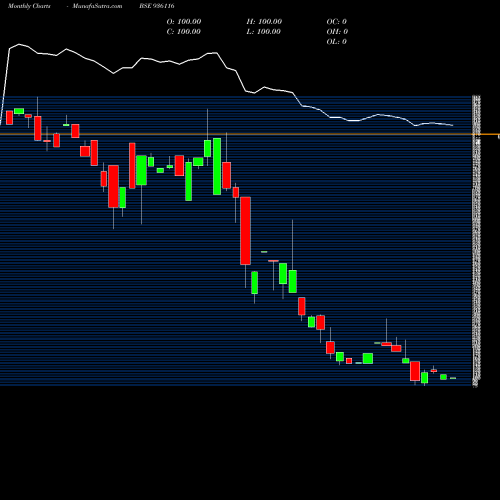500x500 pixels.
Task: Click the 'OH: 0' value
Action: [337, 32]
